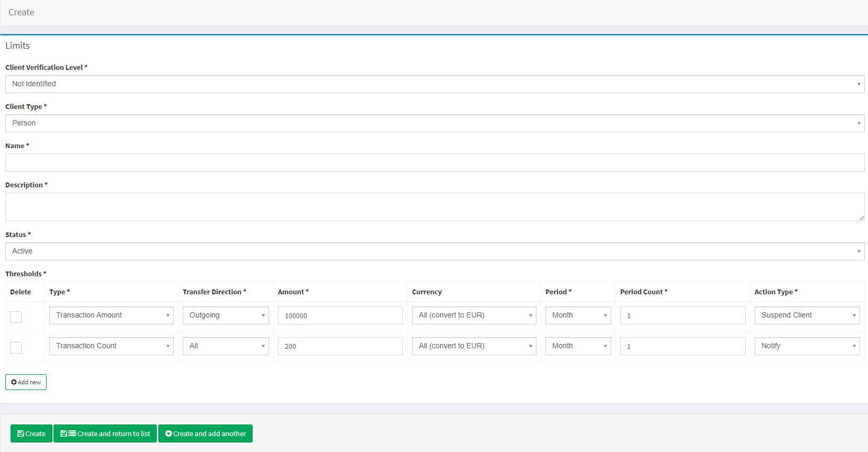Image resolution: width=868 pixels, height=452 pixels.
Task: Expand the Status dropdown set to Active
Action: (434, 251)
